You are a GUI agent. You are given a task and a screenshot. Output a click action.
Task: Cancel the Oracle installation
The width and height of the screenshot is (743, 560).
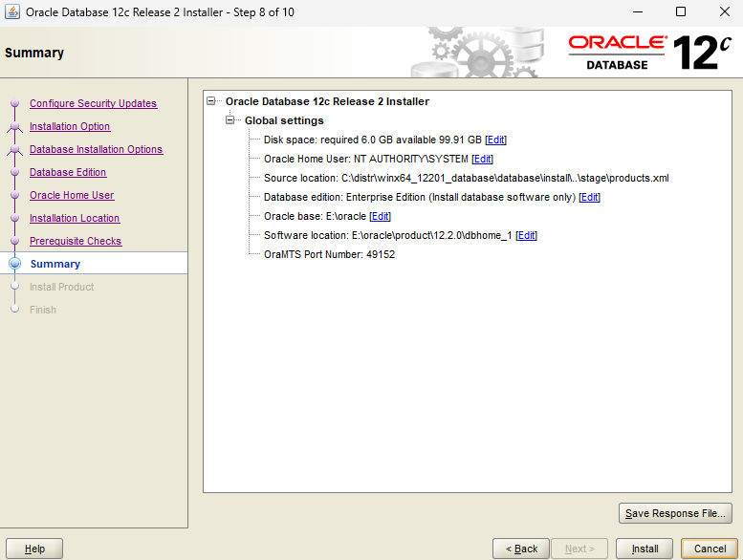tap(710, 549)
